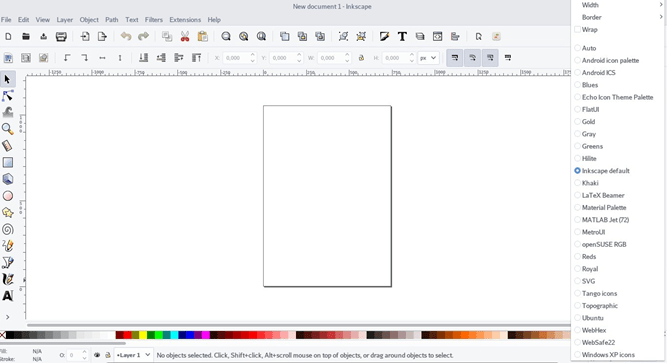Select the Circle ellipse tool
The height and width of the screenshot is (363, 667).
point(8,196)
